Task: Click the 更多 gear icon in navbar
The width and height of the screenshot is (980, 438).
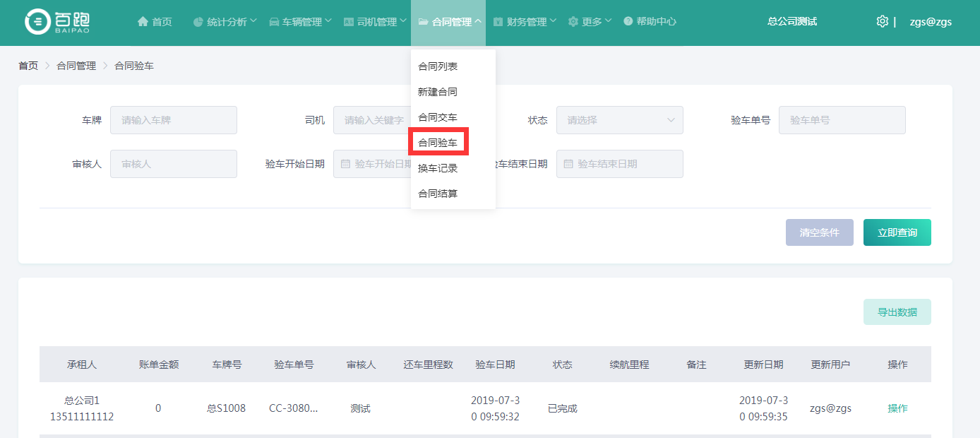Action: click(573, 22)
